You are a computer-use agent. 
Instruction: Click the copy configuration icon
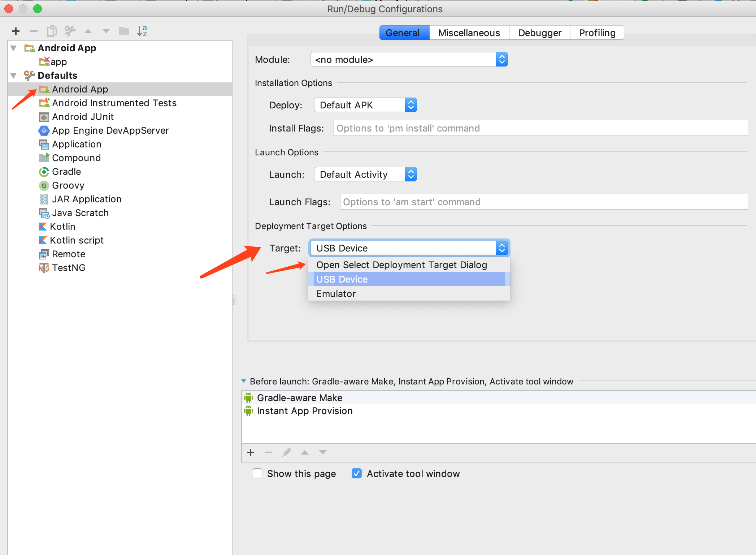click(52, 31)
